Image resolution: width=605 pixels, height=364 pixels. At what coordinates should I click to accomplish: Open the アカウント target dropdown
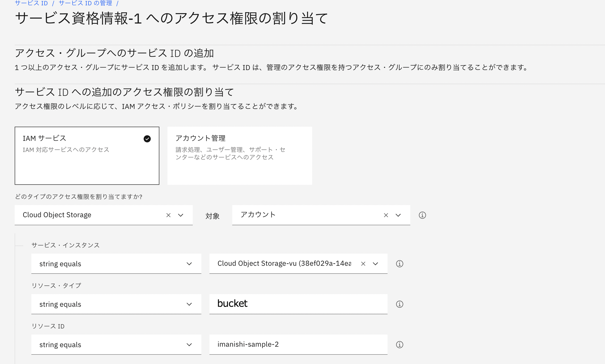(x=398, y=215)
